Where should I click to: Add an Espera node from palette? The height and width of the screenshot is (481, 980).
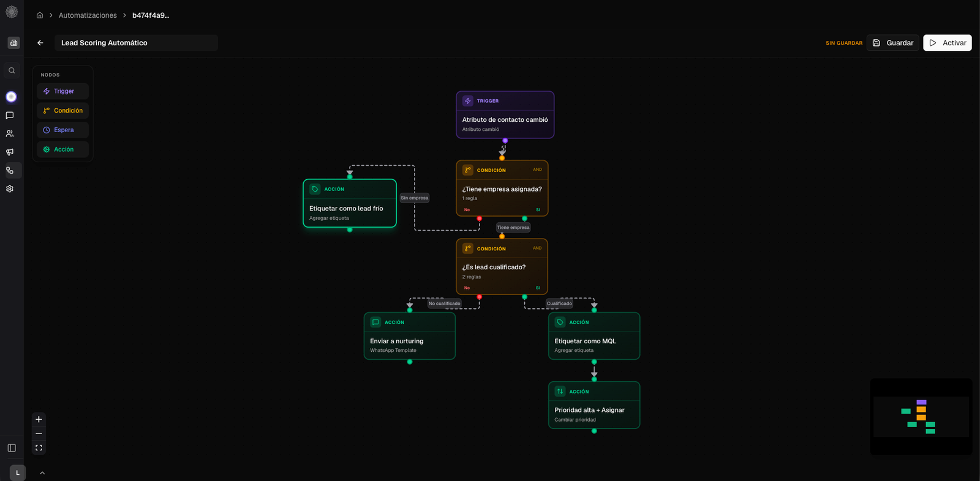point(62,130)
